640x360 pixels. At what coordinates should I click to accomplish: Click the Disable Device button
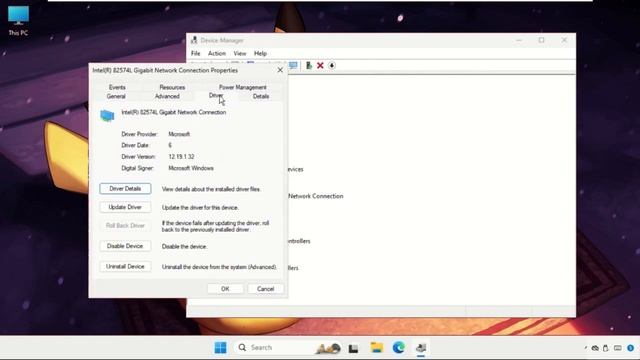click(x=125, y=246)
